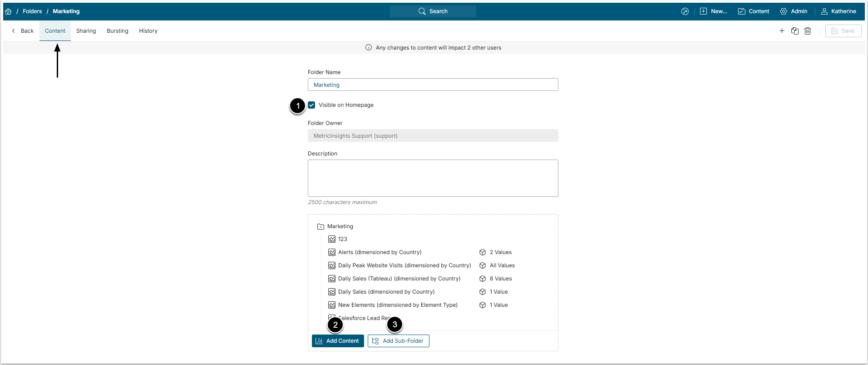Click the trash delete icon
The height and width of the screenshot is (365, 868).
808,31
